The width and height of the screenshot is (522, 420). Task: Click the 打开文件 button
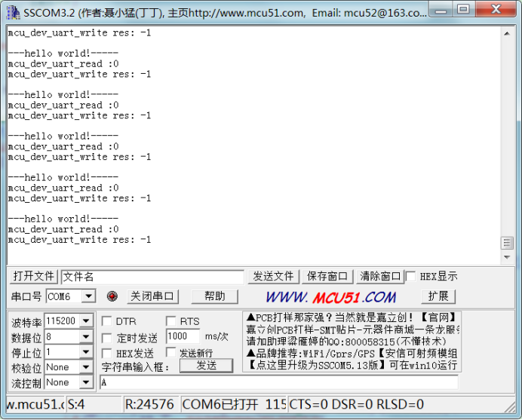[x=34, y=276]
